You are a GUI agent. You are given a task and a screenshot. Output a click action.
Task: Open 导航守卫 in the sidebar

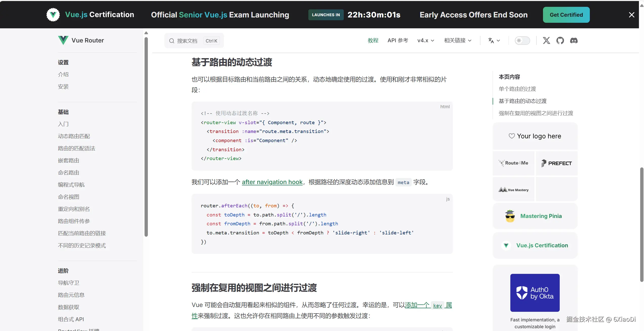click(69, 283)
